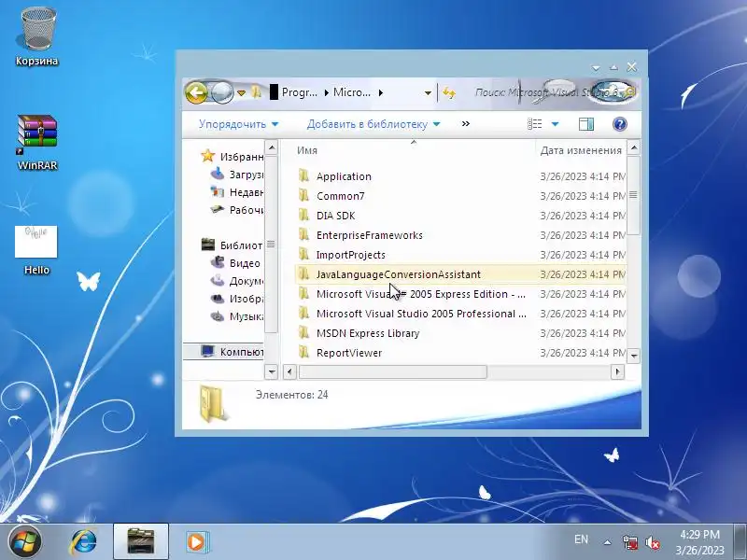Select the MSDN Express Library folder
This screenshot has height=560, width=747.
point(460,333)
